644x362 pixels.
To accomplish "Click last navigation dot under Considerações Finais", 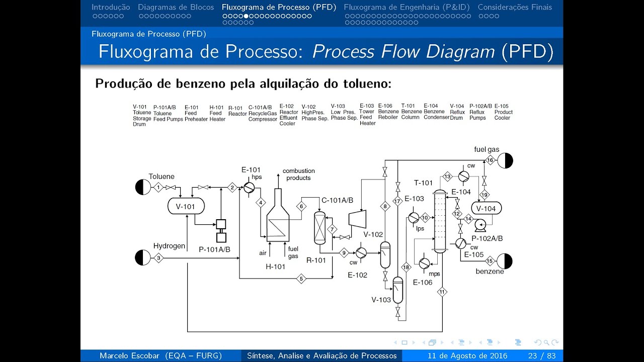I will click(497, 16).
